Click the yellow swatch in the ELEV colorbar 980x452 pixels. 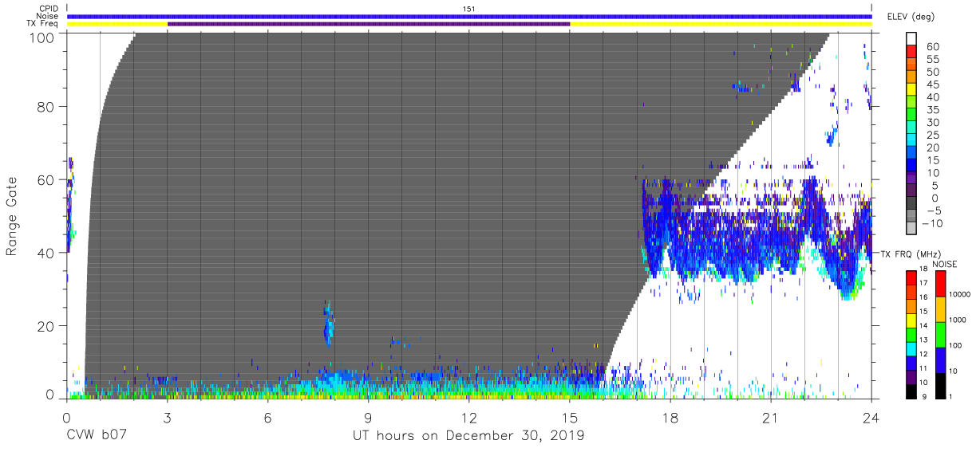coord(911,91)
